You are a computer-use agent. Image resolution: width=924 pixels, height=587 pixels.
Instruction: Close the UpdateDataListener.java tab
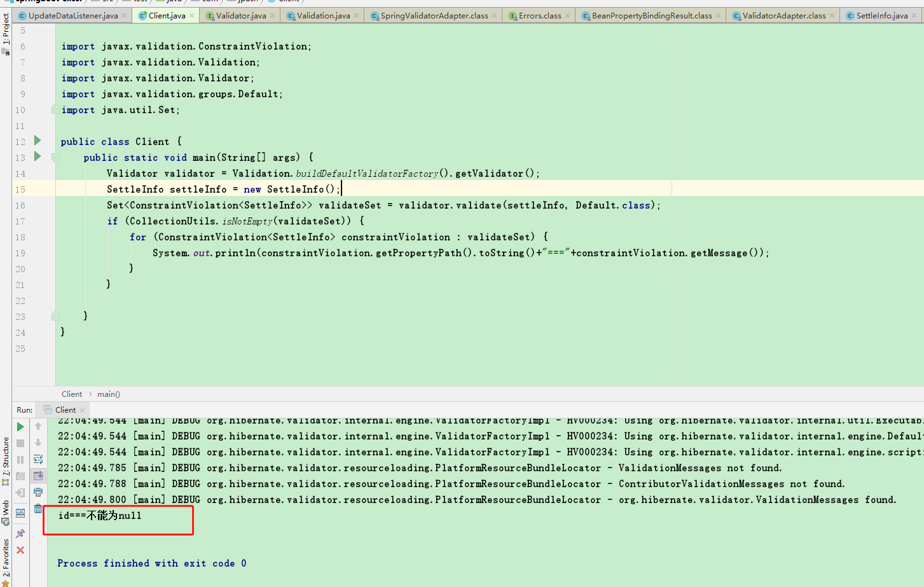tap(125, 14)
